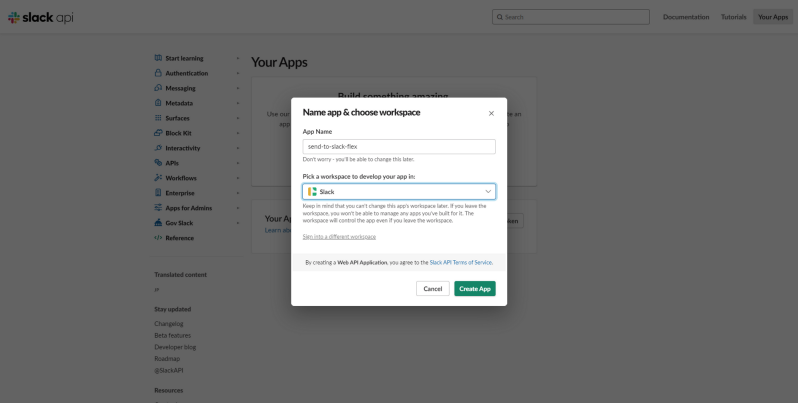Click the Metadata icon in sidebar

[158, 103]
